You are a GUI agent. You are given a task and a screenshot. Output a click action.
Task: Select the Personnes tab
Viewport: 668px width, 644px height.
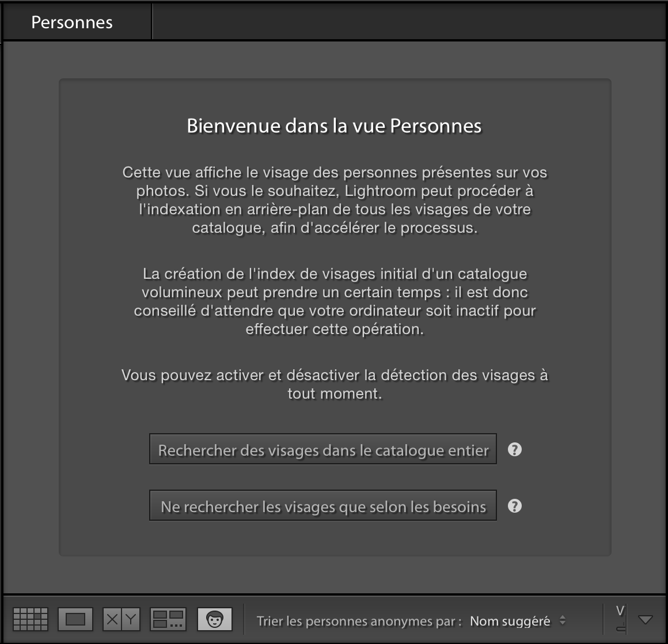tap(72, 21)
